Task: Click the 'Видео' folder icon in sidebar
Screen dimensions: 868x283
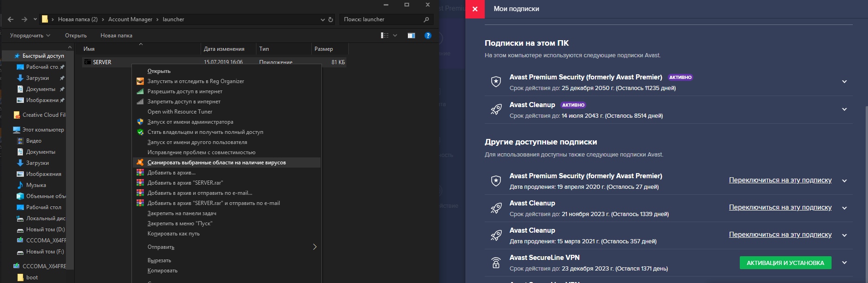Action: (x=20, y=141)
